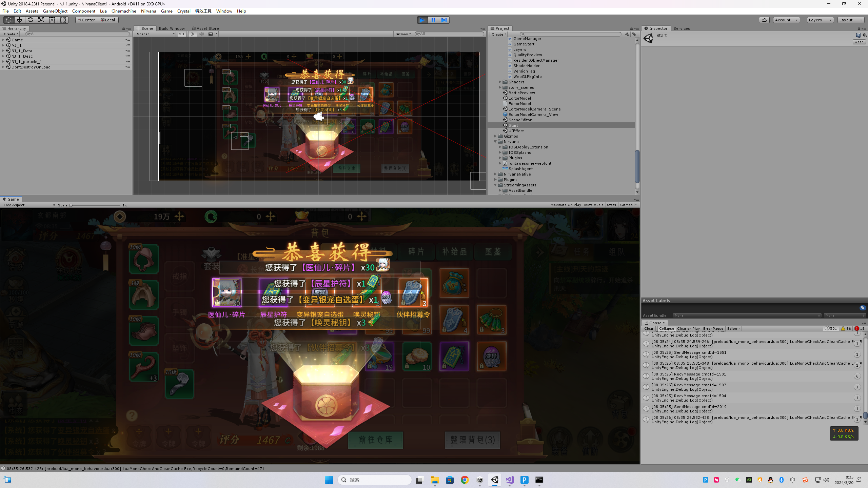Open the cloud services icon

764,20
